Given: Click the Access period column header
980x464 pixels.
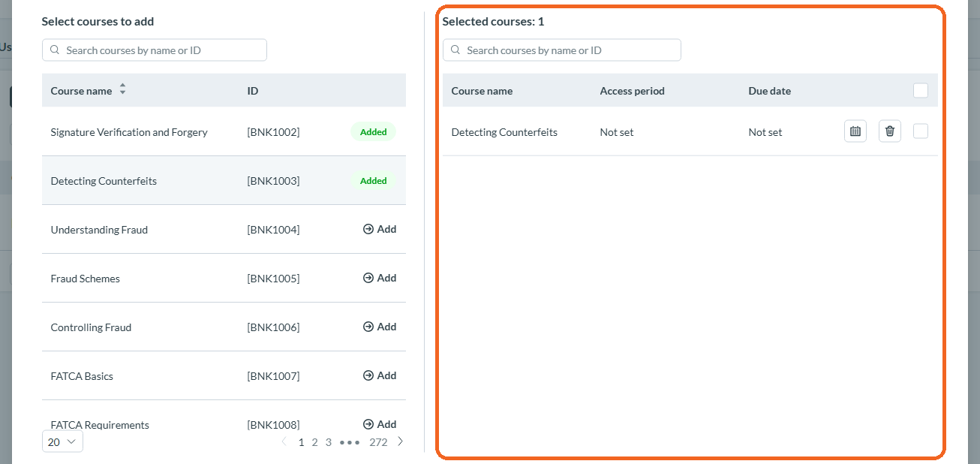Looking at the screenshot, I should click(x=632, y=91).
